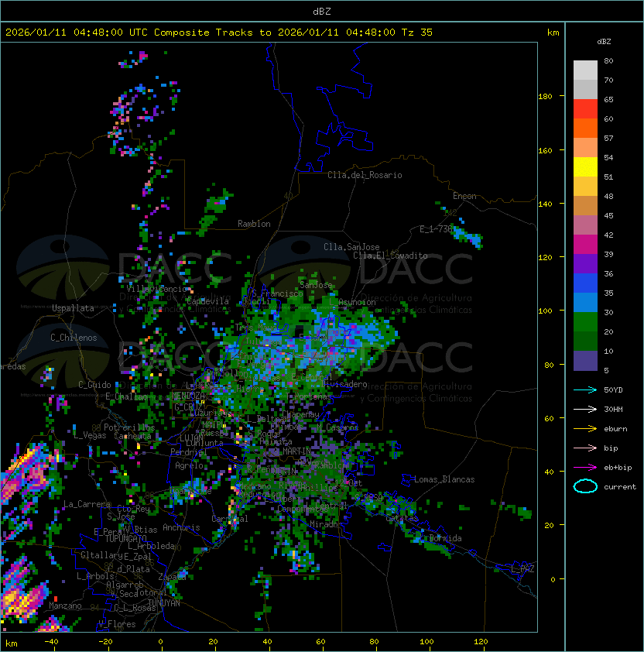
Task: Click the Villavicencio place label
Action: [157, 289]
